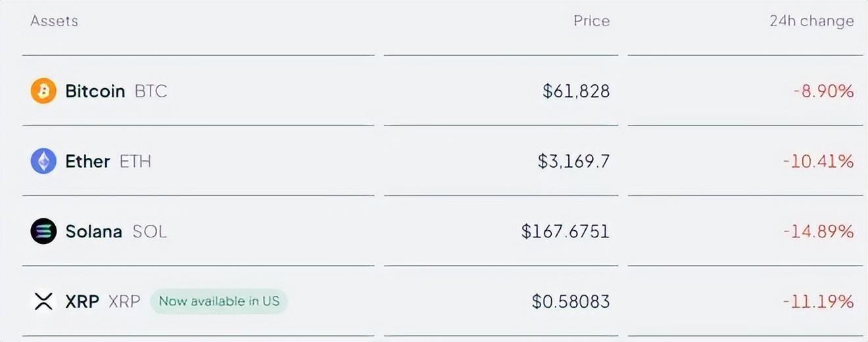Viewport: 868px width, 342px height.
Task: Click the blue Ether diamond icon
Action: (43, 161)
